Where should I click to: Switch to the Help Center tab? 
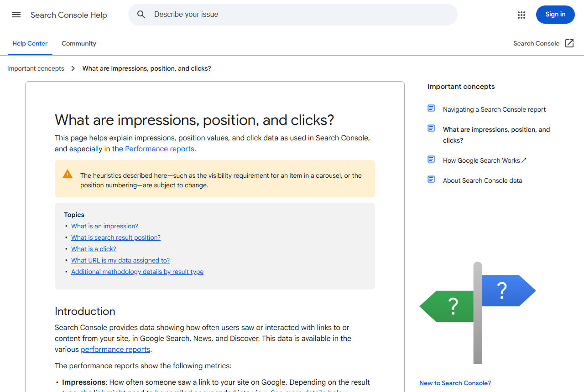pyautogui.click(x=30, y=43)
